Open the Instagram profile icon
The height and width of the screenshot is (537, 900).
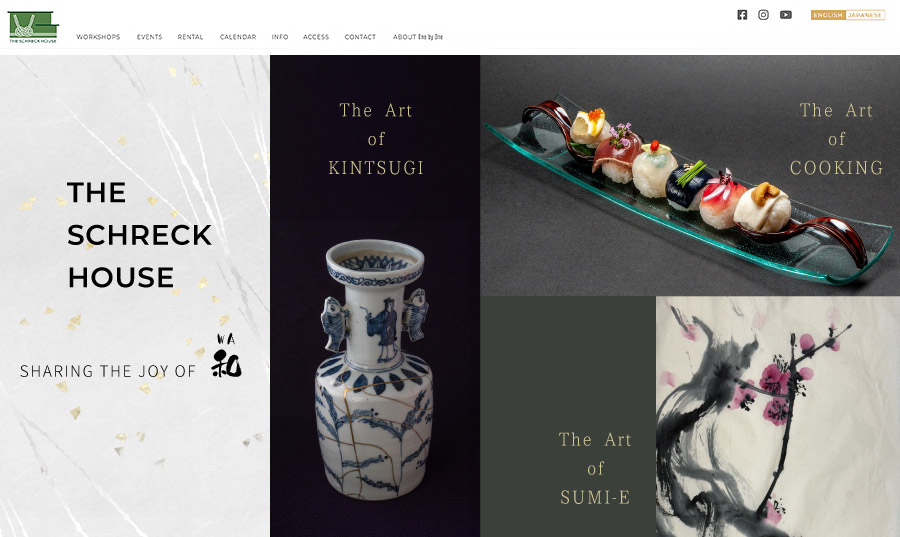[x=763, y=15]
